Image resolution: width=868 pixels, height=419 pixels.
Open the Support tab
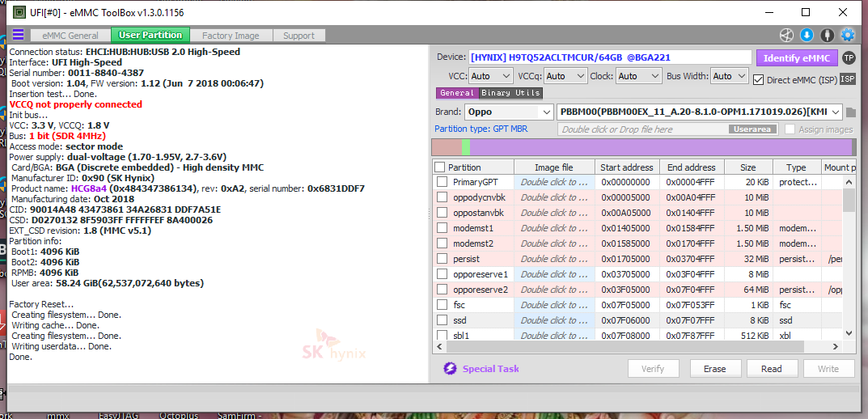tap(299, 36)
